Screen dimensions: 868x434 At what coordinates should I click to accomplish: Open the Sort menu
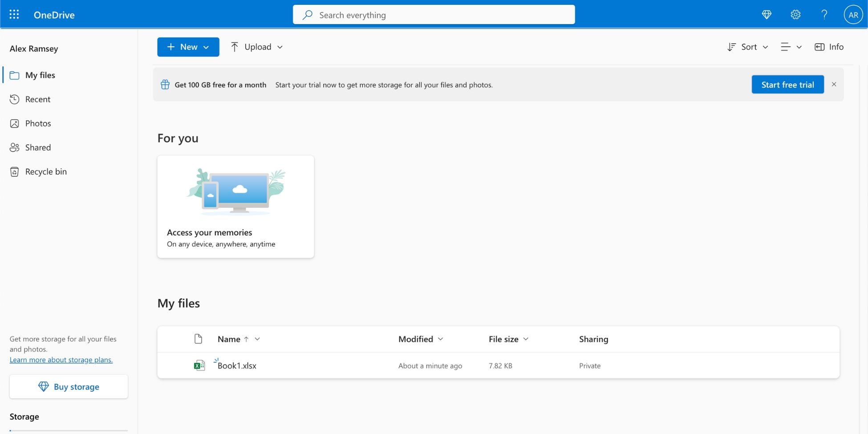click(747, 47)
